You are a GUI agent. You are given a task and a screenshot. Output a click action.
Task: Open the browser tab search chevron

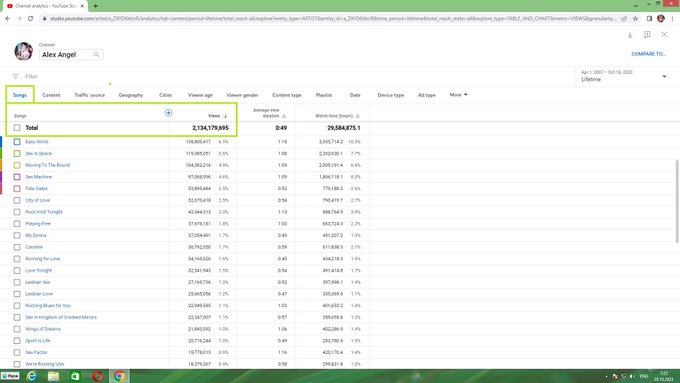[635, 6]
